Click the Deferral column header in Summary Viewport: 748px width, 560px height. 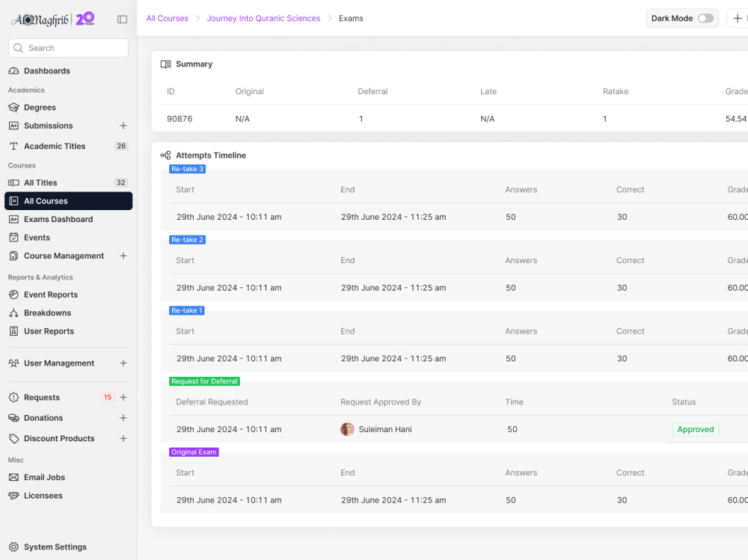coord(373,91)
